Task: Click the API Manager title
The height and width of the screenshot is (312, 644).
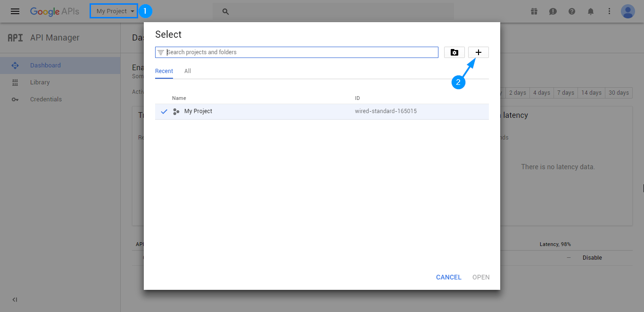Action: (x=55, y=38)
